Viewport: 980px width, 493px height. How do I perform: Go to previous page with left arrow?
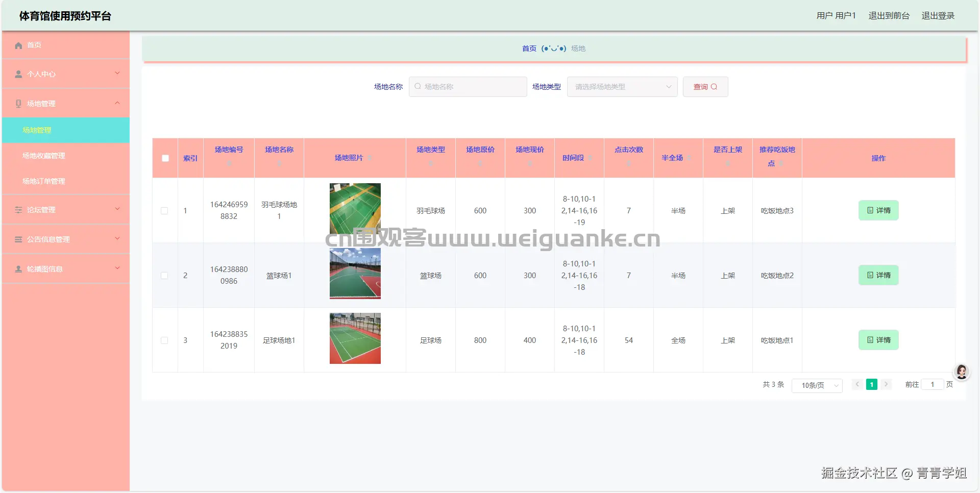tap(857, 384)
